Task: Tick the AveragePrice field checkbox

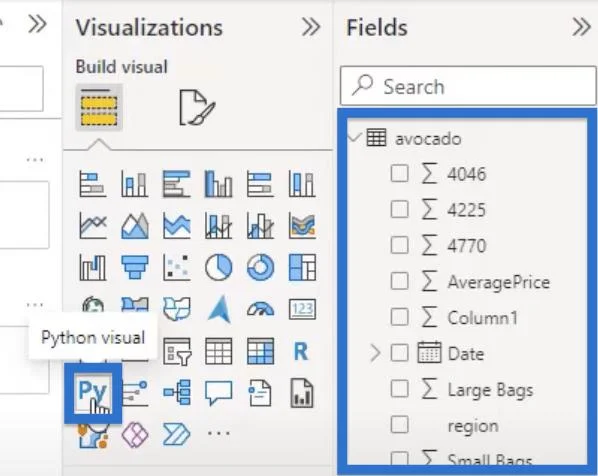Action: [x=399, y=281]
